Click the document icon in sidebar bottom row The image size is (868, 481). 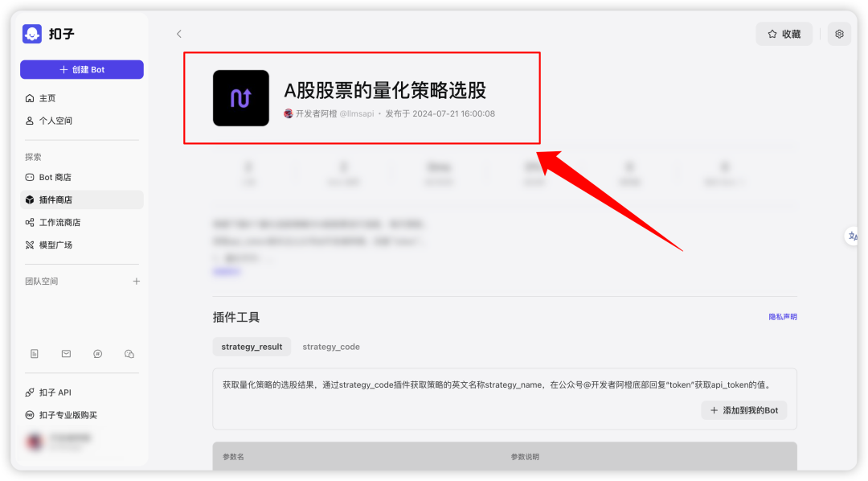[35, 354]
